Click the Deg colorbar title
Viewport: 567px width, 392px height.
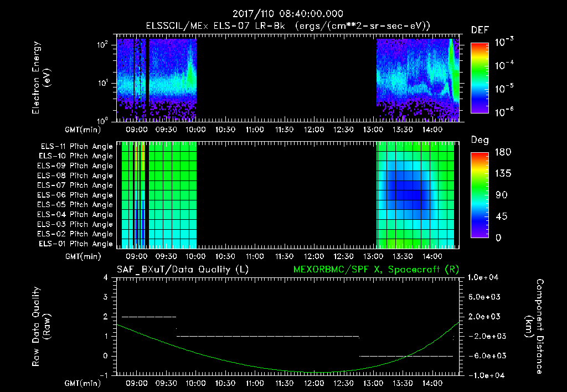480,140
